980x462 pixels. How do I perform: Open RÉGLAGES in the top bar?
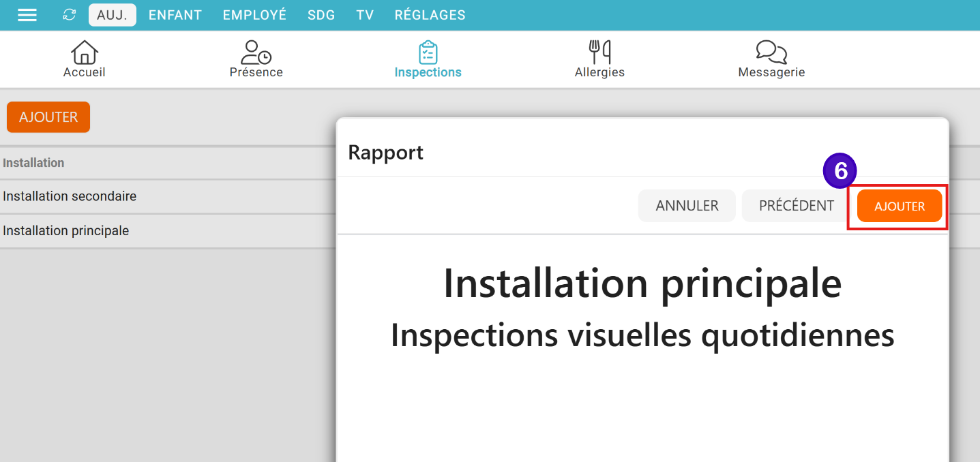coord(430,15)
